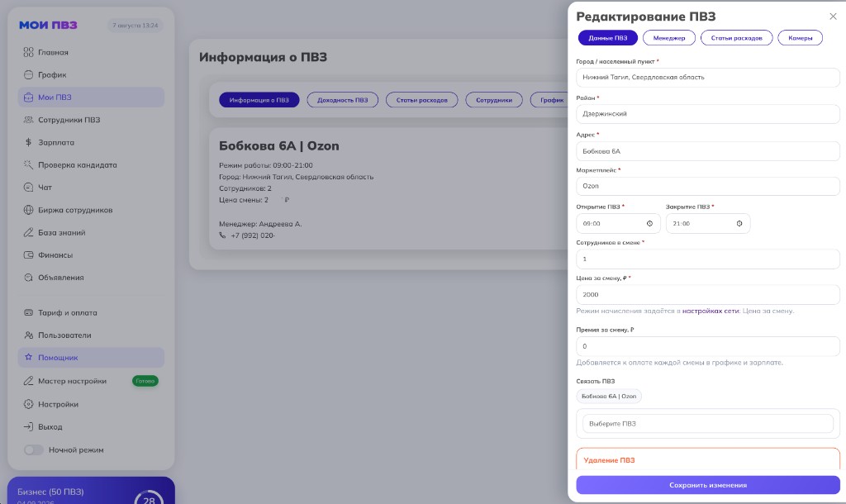Image resolution: width=846 pixels, height=504 pixels.
Task: Open the Маркетплейс Ozon dropdown
Action: 708,186
